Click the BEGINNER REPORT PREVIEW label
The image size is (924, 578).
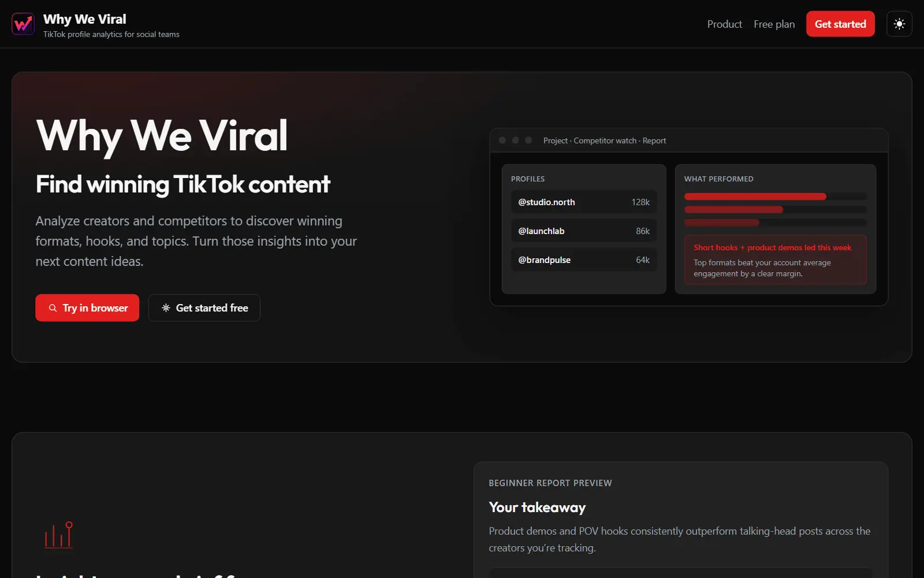coord(550,483)
